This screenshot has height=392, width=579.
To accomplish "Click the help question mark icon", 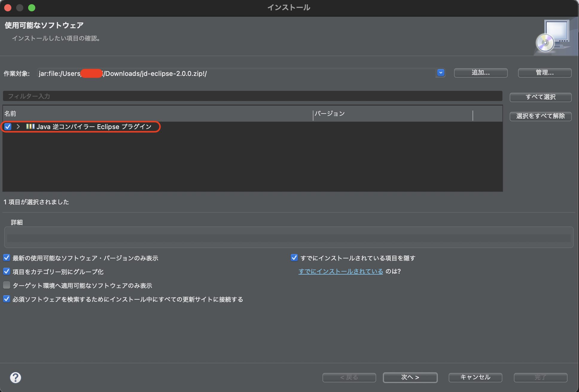I will click(x=16, y=378).
